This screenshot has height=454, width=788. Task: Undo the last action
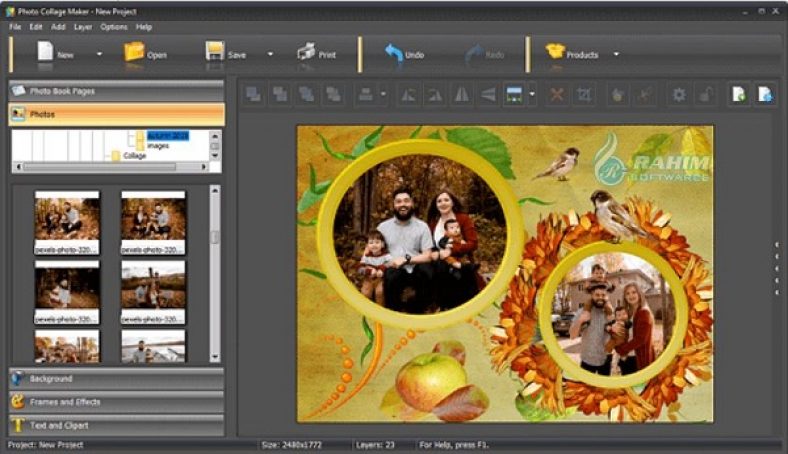click(x=393, y=53)
